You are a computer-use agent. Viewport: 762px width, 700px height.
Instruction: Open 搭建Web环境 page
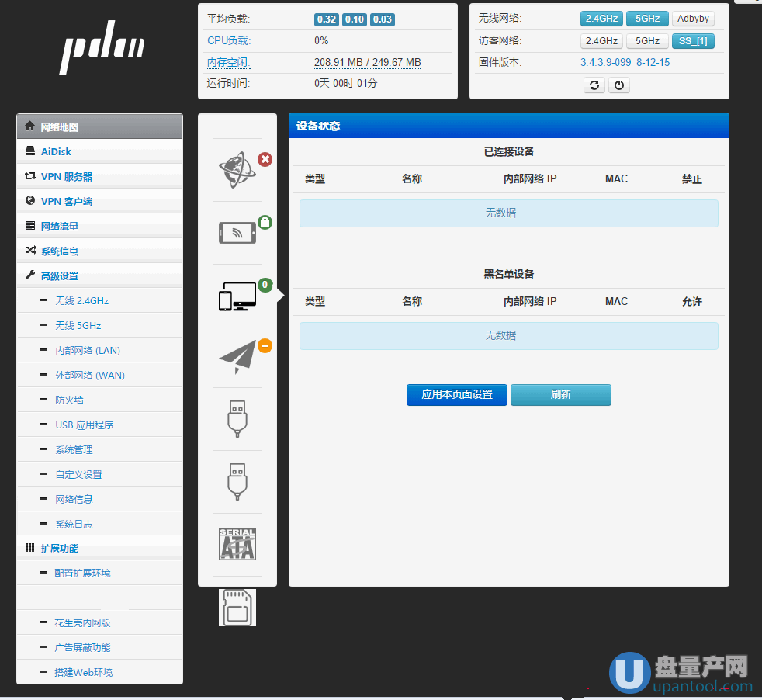pyautogui.click(x=99, y=672)
